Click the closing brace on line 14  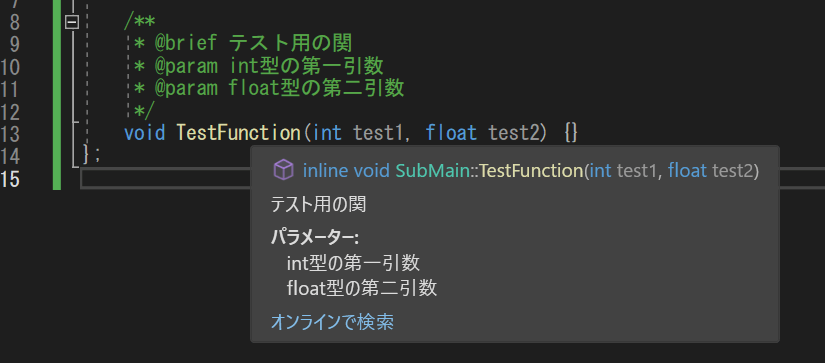pyautogui.click(x=87, y=154)
